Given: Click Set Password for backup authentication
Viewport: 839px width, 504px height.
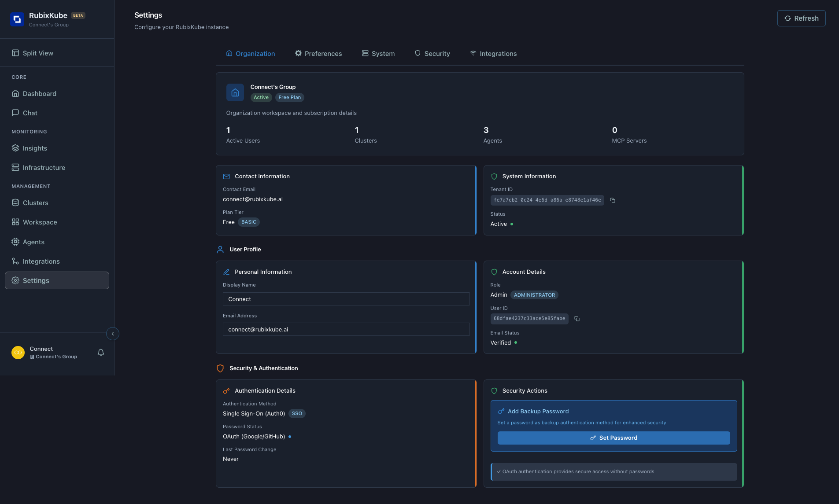Looking at the screenshot, I should tap(613, 438).
